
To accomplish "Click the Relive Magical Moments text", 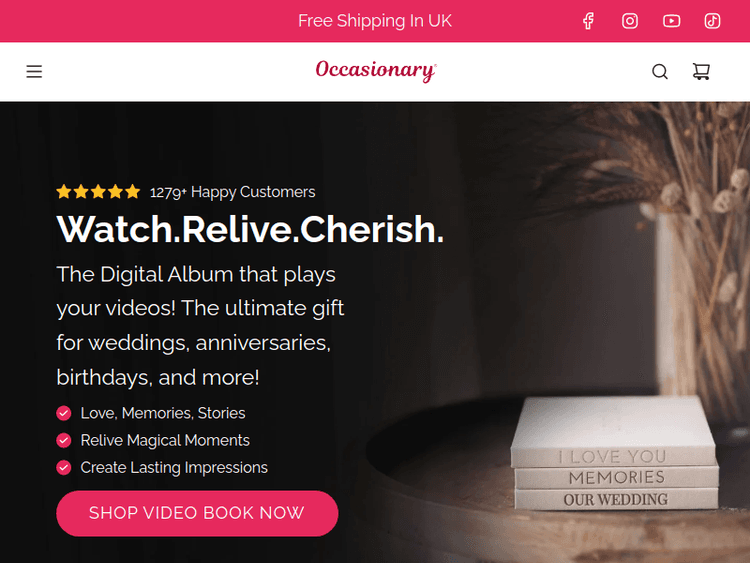I will point(165,440).
